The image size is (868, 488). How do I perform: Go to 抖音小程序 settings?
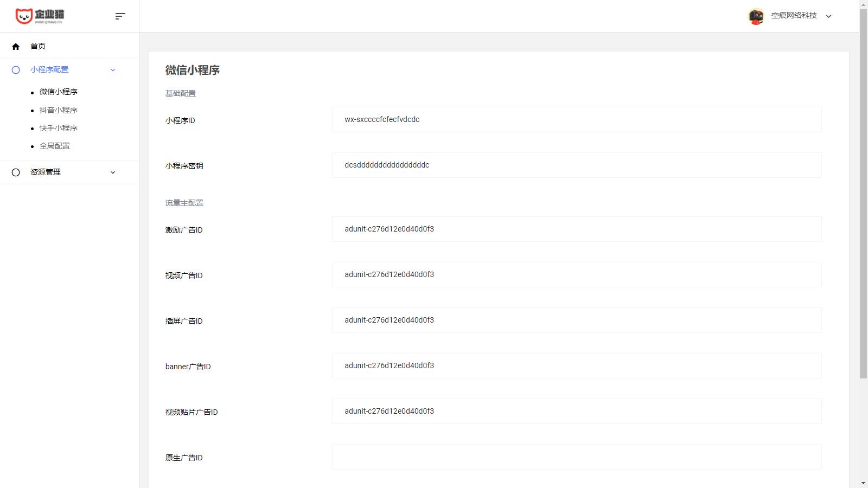pos(59,110)
